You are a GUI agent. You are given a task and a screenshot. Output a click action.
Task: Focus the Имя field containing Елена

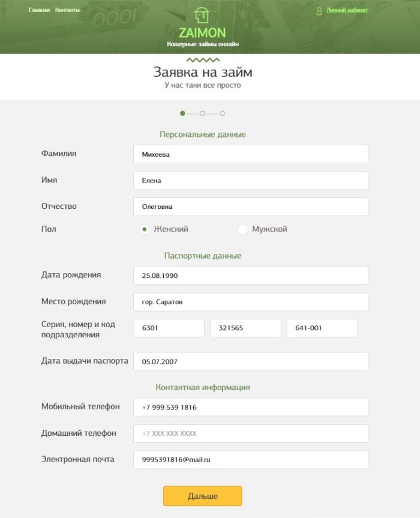click(251, 181)
